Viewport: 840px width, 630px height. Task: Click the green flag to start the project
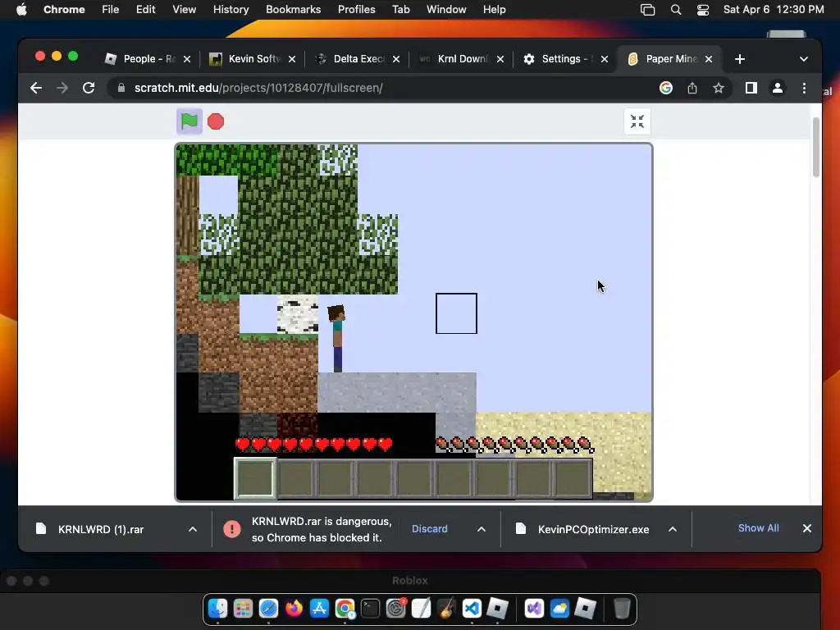(x=189, y=121)
